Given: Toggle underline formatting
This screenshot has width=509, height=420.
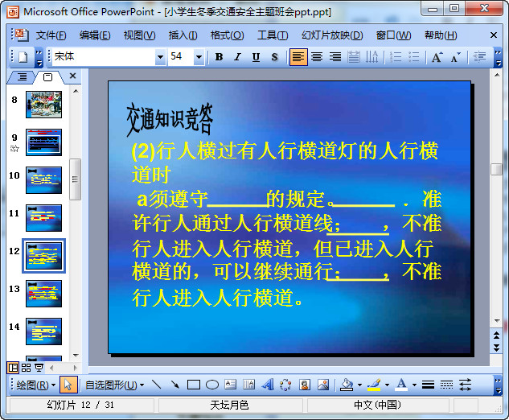Looking at the screenshot, I should pos(256,57).
